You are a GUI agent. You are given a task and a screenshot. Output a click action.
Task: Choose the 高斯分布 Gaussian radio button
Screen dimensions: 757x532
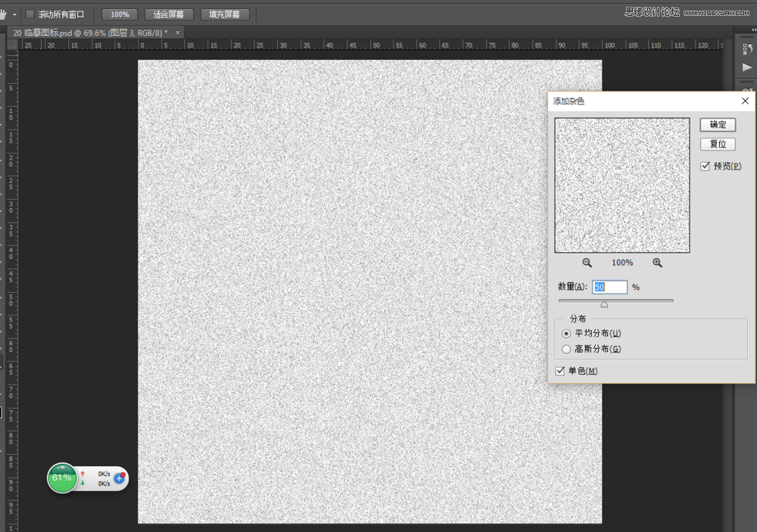pyautogui.click(x=566, y=349)
